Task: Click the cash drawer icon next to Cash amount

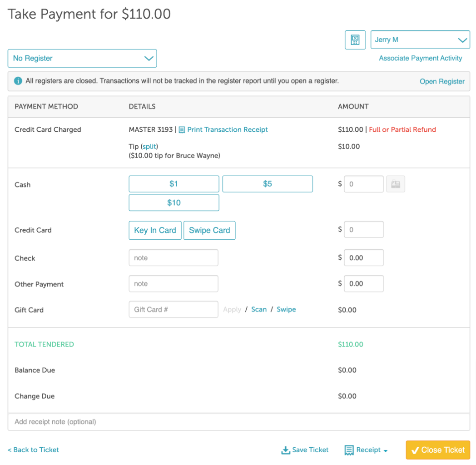Action: point(395,184)
